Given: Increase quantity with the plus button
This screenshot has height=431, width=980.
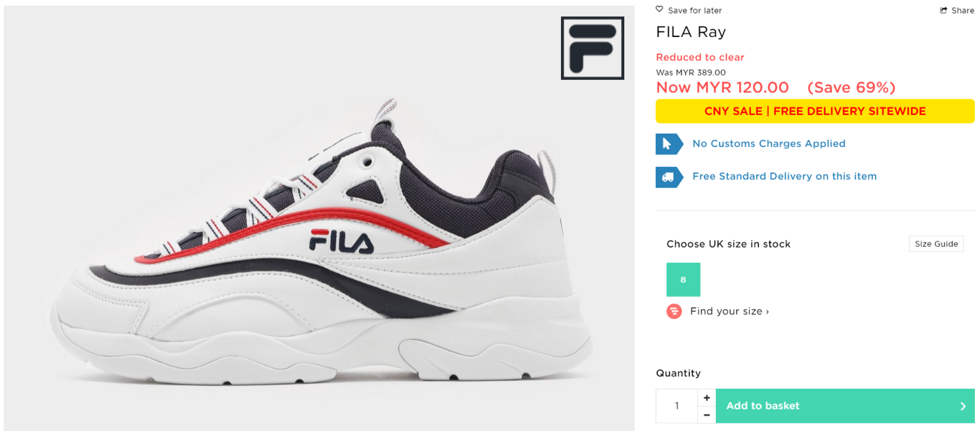Looking at the screenshot, I should (x=706, y=398).
